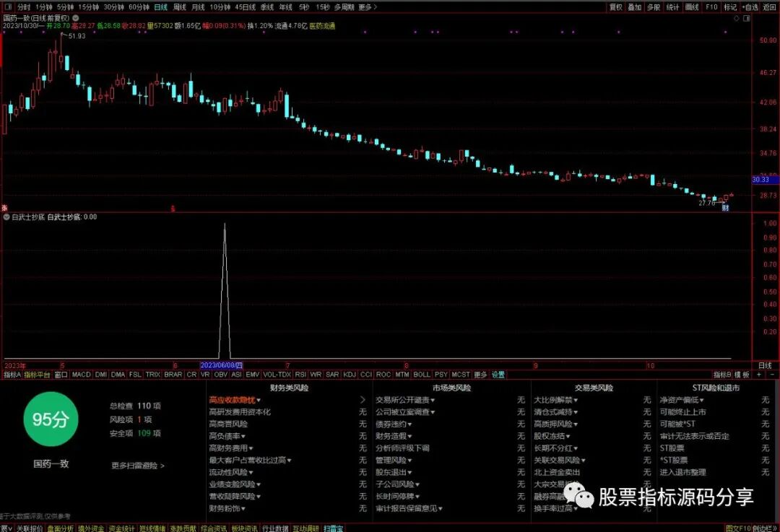Select the 15分钟 period
Image resolution: width=780 pixels, height=532 pixels.
[x=89, y=7]
